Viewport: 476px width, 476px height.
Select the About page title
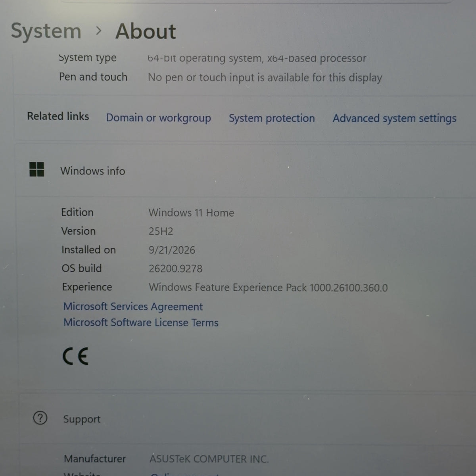pos(146,31)
